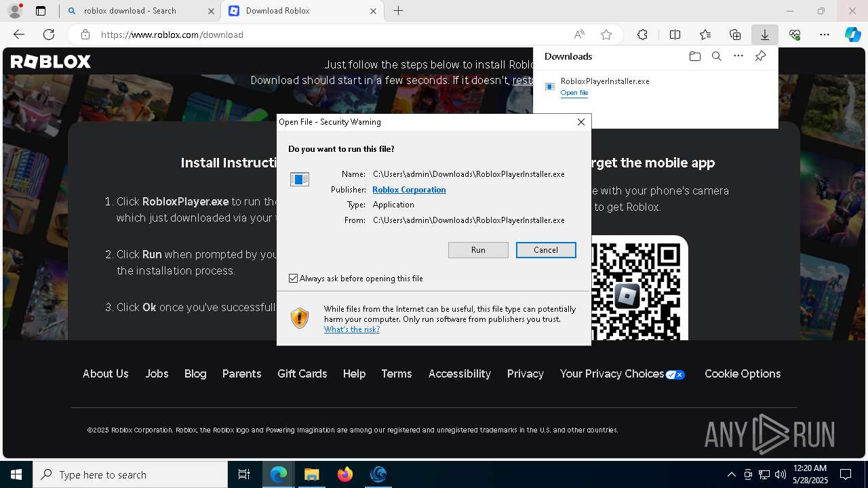Click the taskbar search box

click(x=130, y=474)
